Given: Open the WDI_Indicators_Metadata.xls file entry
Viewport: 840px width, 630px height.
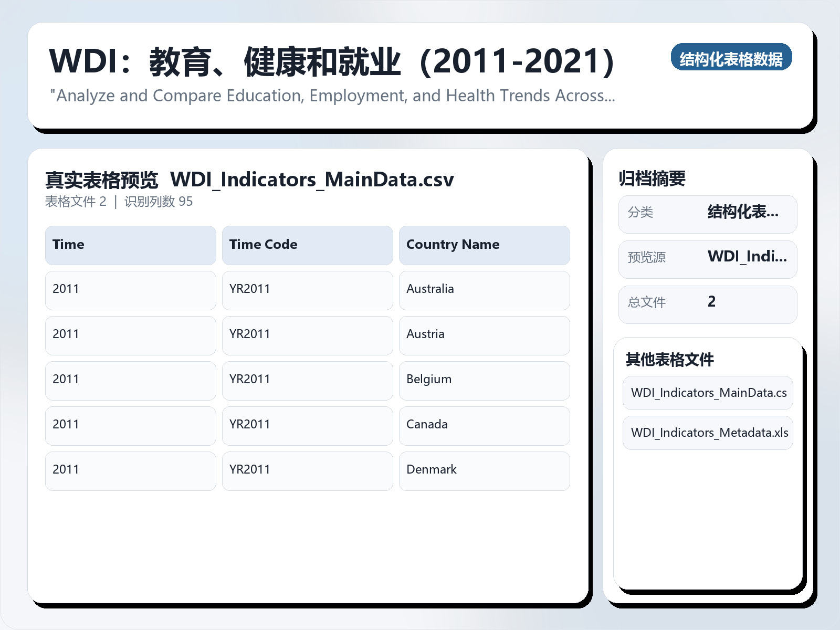Looking at the screenshot, I should (x=708, y=432).
